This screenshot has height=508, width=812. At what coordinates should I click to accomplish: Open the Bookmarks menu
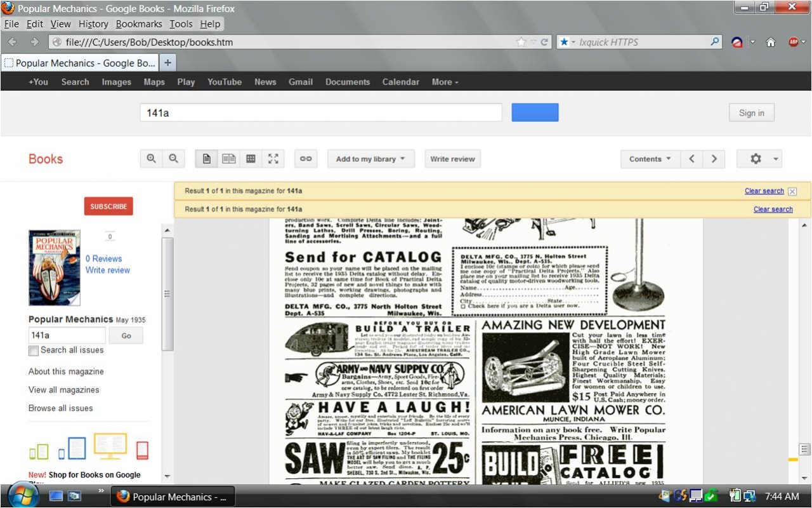[x=139, y=24]
